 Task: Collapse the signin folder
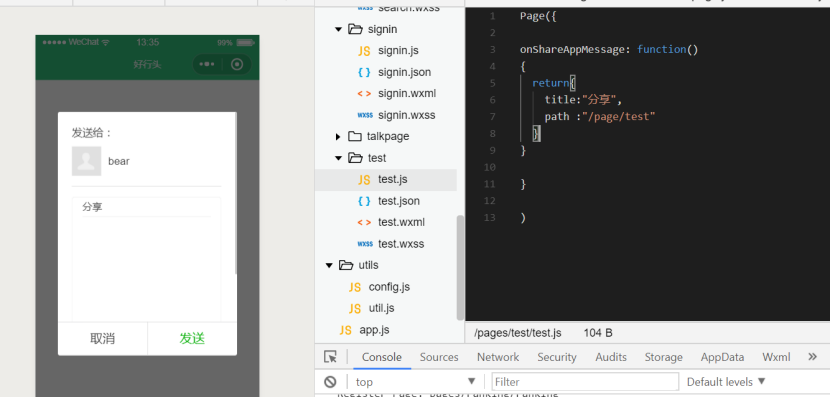[339, 29]
